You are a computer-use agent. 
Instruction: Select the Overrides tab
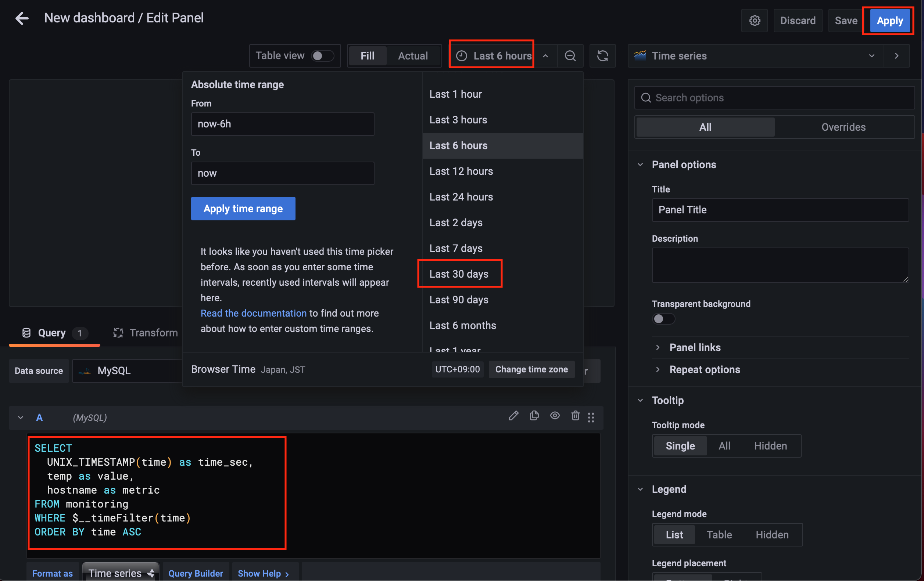(x=843, y=127)
